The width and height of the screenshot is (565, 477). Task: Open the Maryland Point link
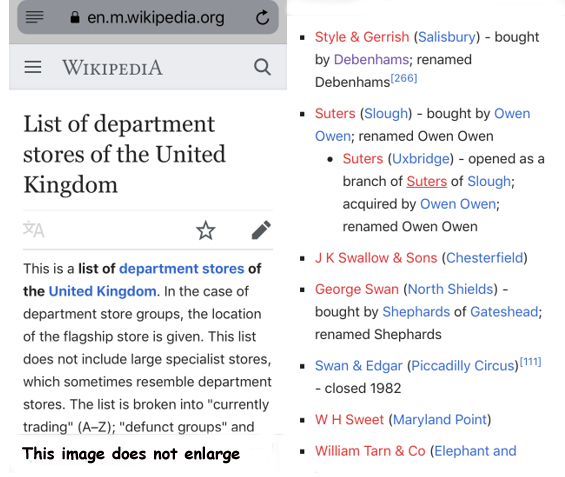click(x=440, y=420)
